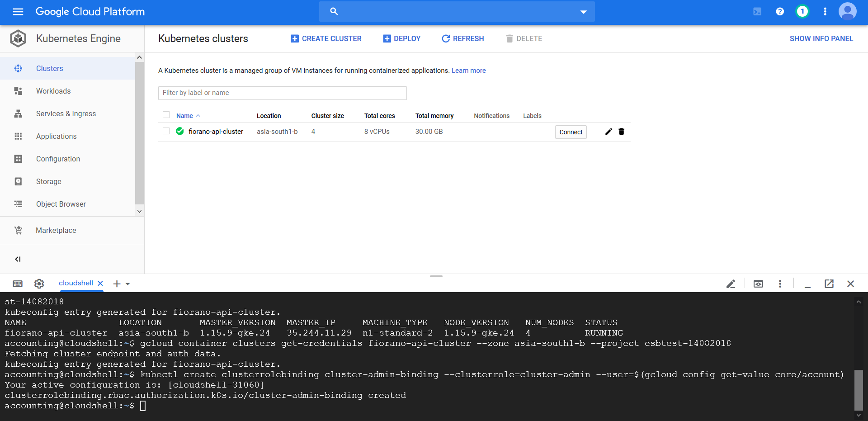The image size is (868, 421).
Task: Click the Cluster size column header
Action: point(328,116)
